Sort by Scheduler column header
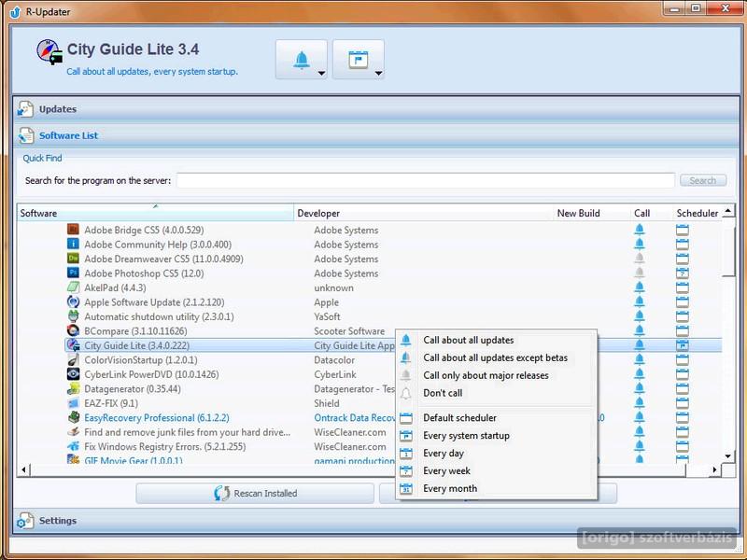Screen dimensions: 747x560 pyautogui.click(x=698, y=213)
